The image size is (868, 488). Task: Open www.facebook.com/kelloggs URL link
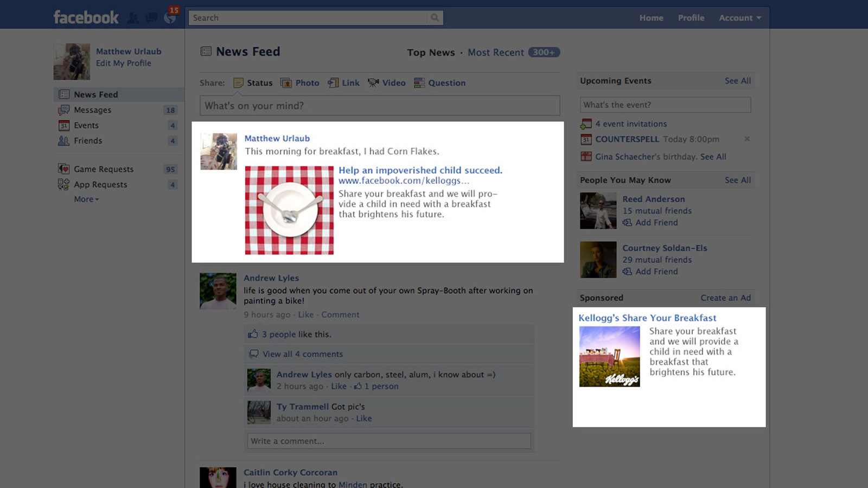tap(404, 181)
